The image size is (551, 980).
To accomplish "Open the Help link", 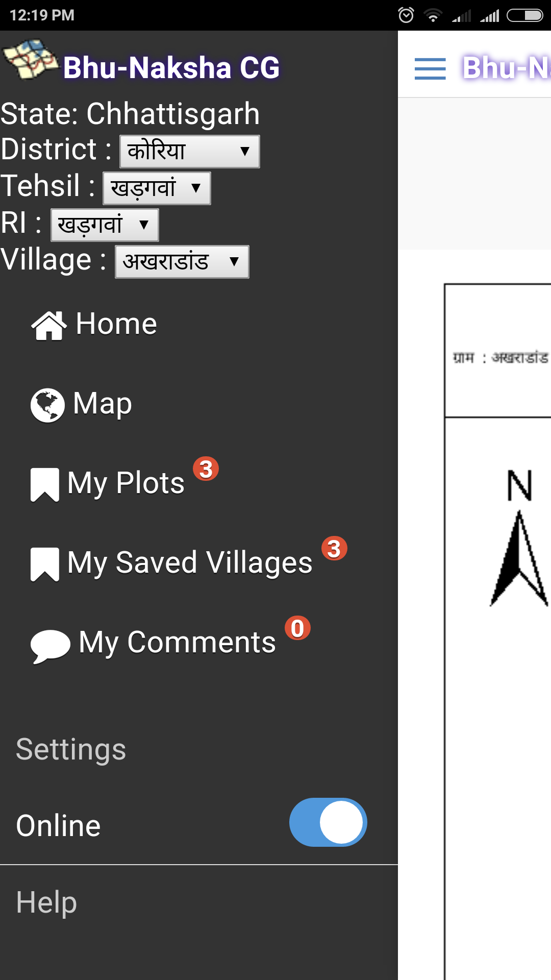I will tap(46, 902).
